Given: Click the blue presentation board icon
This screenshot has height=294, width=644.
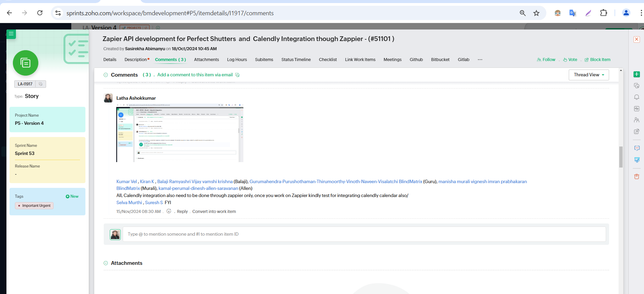Looking at the screenshot, I should point(637,160).
